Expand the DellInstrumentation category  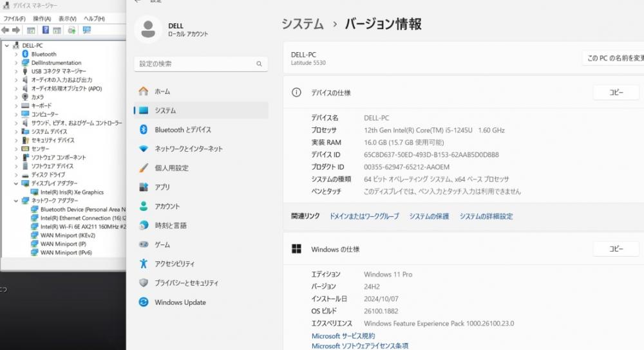[16, 63]
